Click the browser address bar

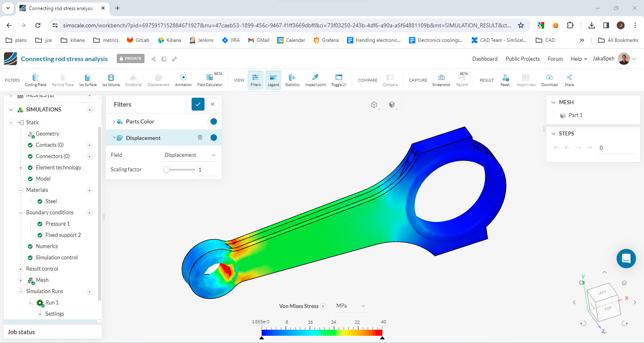287,25
